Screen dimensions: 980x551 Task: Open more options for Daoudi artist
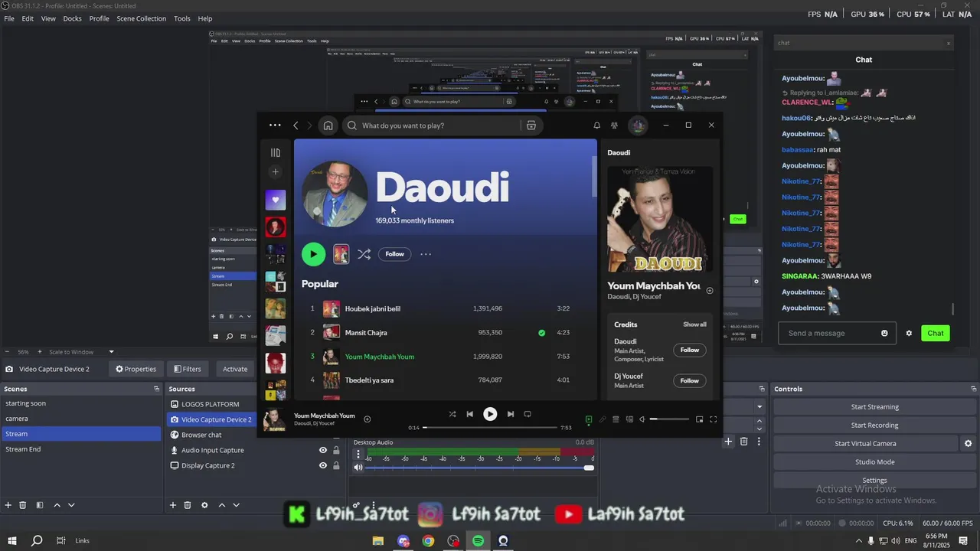tap(426, 254)
